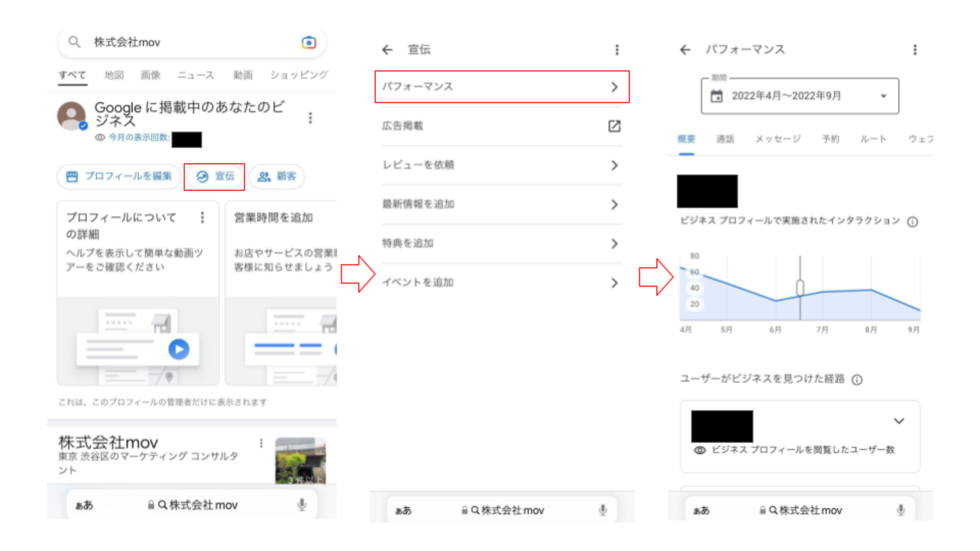
Task: Tap microphone icon in middle address bar
Action: click(x=603, y=510)
